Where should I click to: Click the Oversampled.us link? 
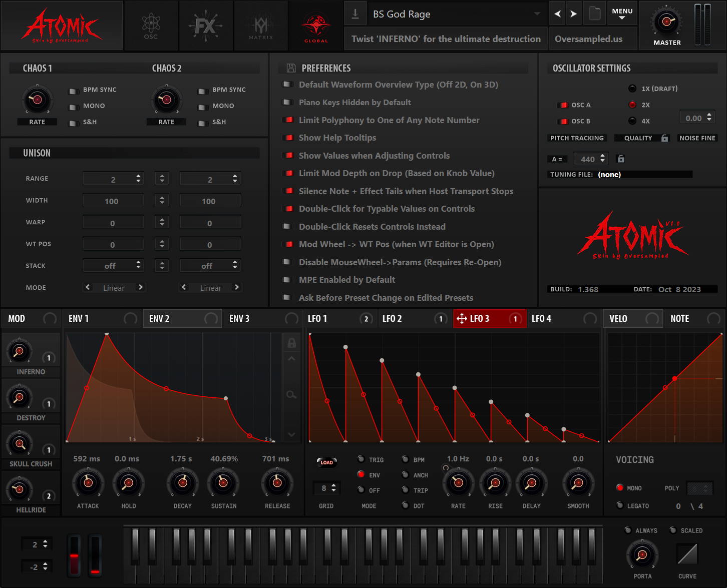(x=588, y=39)
